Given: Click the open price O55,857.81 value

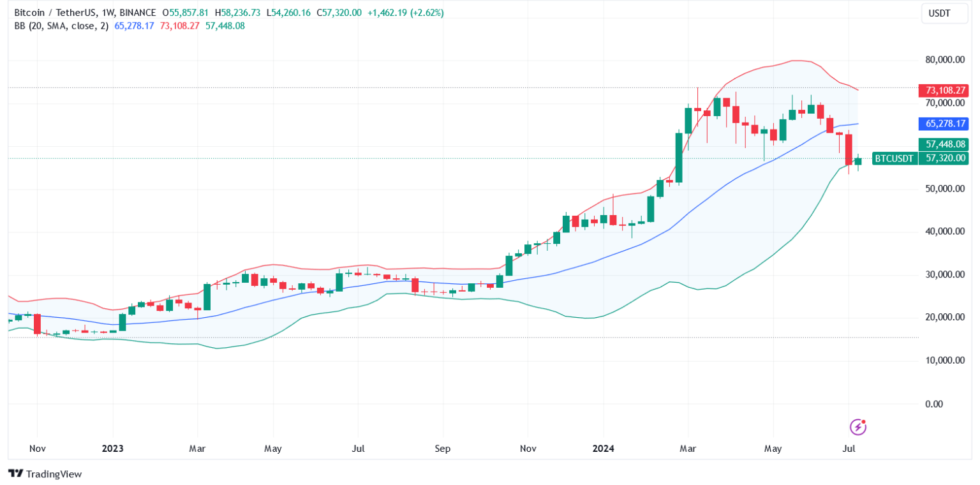Looking at the screenshot, I should tap(186, 13).
